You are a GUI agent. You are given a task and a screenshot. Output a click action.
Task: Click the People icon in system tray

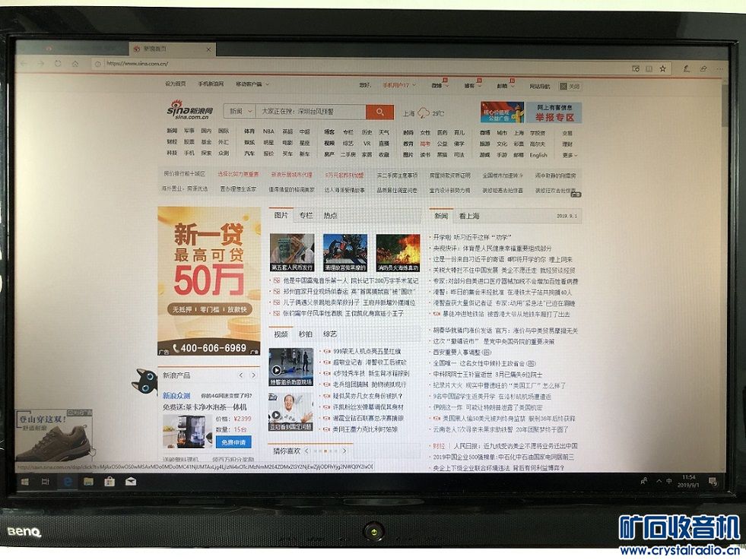[643, 481]
